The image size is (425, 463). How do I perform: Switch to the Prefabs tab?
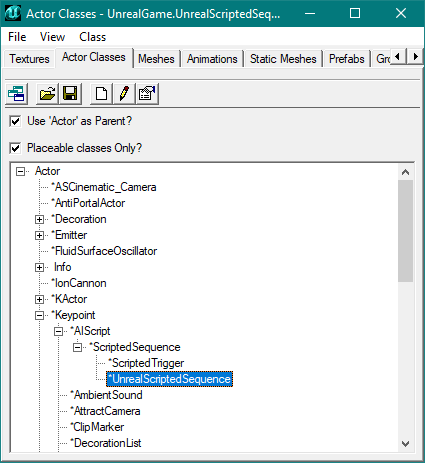click(x=347, y=59)
